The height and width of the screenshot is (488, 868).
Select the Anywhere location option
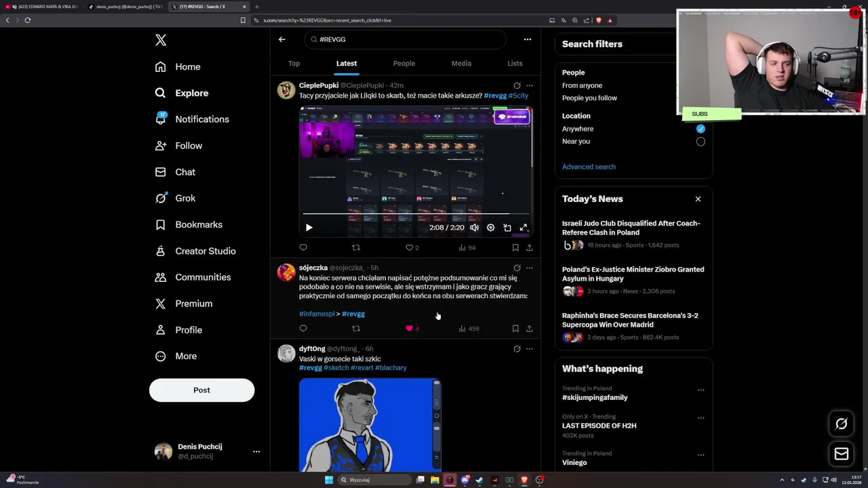point(701,129)
